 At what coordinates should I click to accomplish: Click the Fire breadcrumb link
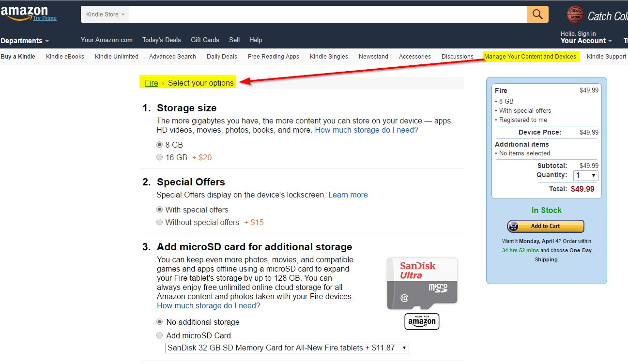(152, 83)
